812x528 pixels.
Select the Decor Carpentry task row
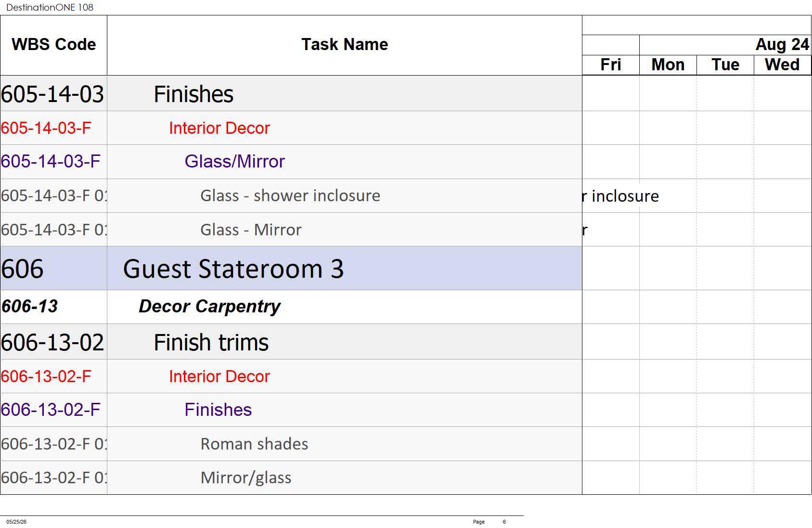click(x=291, y=307)
